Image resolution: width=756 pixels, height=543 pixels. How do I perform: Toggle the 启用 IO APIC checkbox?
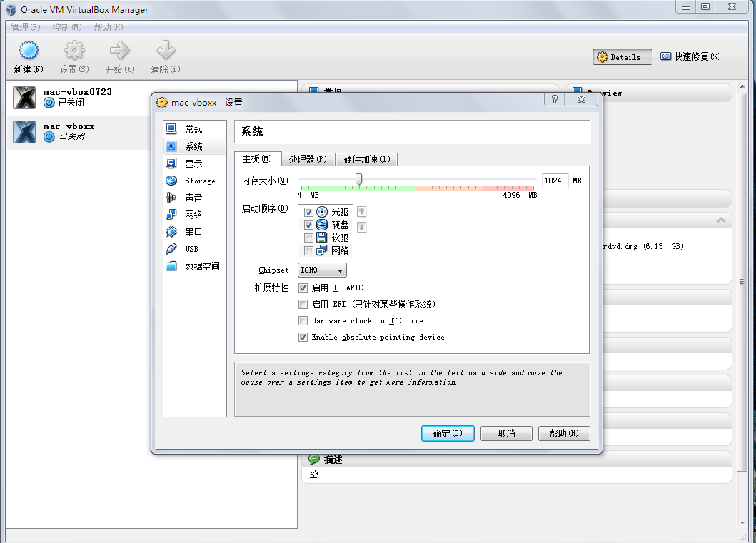point(303,288)
